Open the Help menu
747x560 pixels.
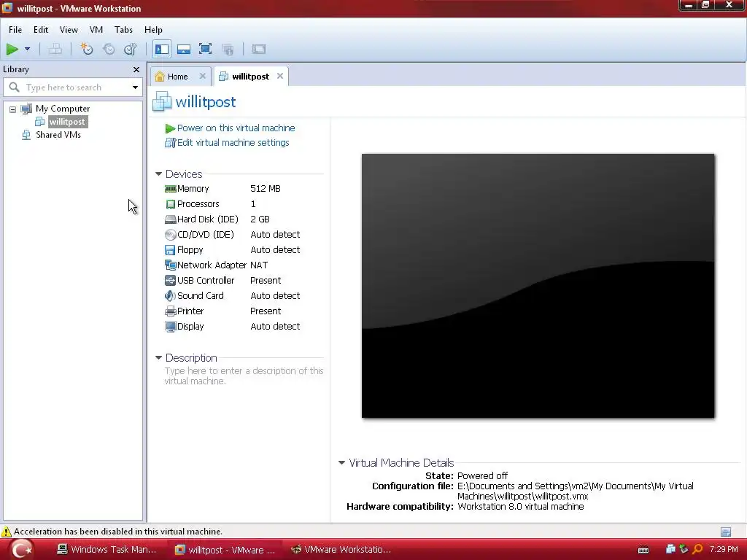(153, 29)
